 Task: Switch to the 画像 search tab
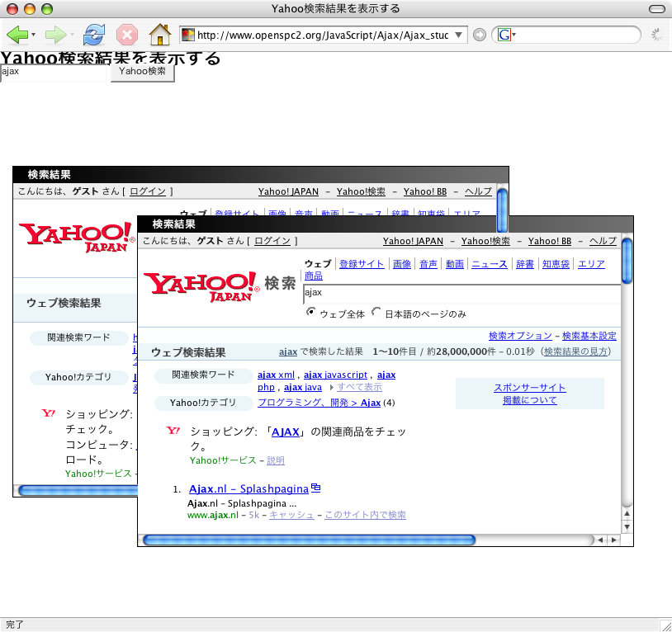point(401,264)
